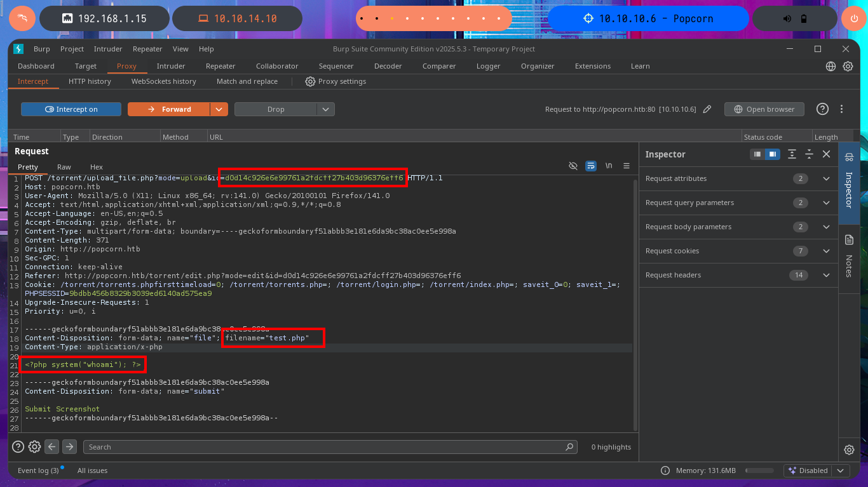868x487 pixels.
Task: Go to next search match arrow
Action: [x=70, y=446]
